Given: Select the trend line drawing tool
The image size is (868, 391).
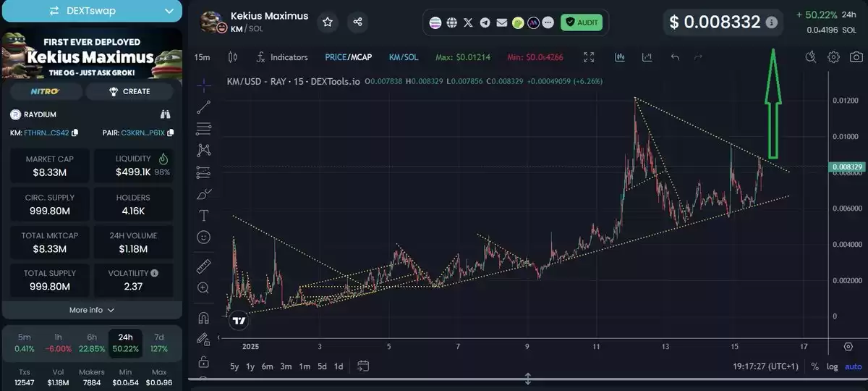Looking at the screenshot, I should point(204,107).
